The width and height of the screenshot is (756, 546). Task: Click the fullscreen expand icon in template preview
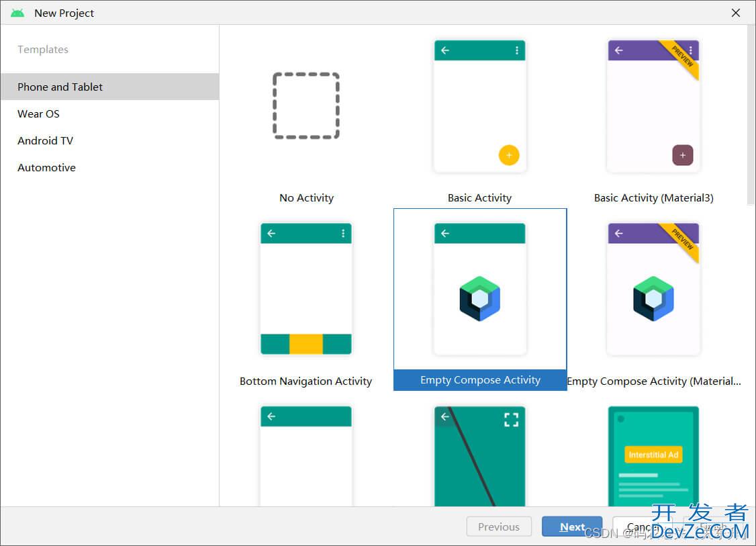[x=511, y=420]
